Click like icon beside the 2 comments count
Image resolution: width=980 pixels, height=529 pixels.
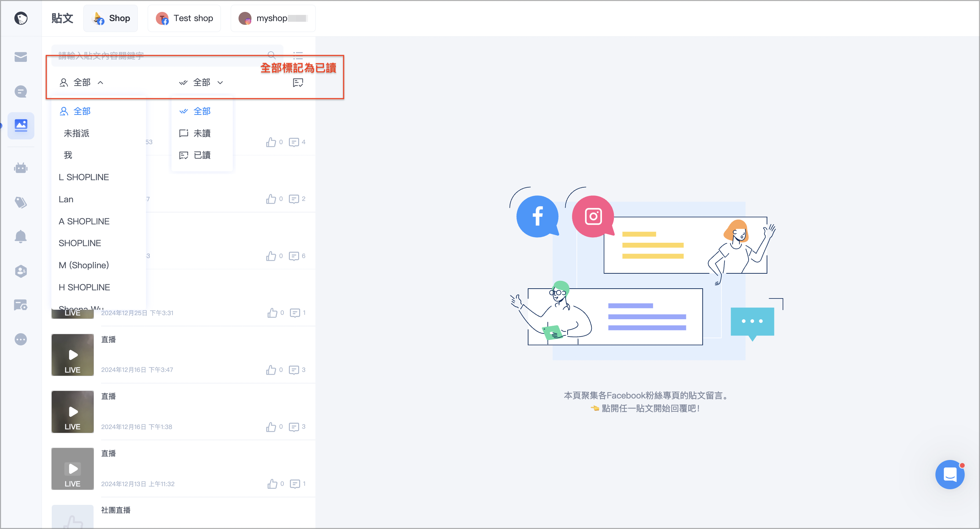pos(271,199)
